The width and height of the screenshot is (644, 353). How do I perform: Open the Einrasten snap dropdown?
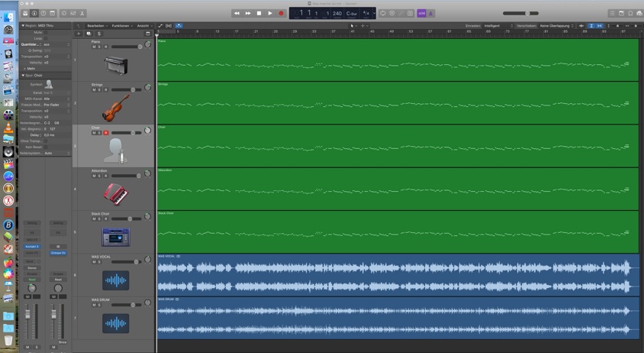498,25
